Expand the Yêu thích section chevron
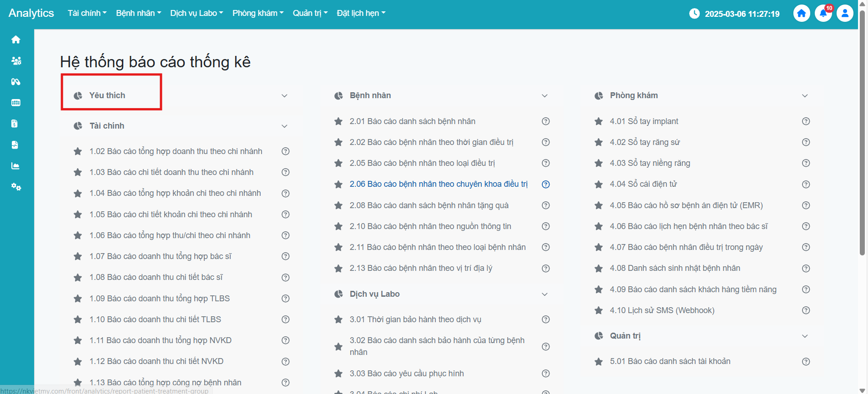This screenshot has height=394, width=868. click(x=284, y=96)
